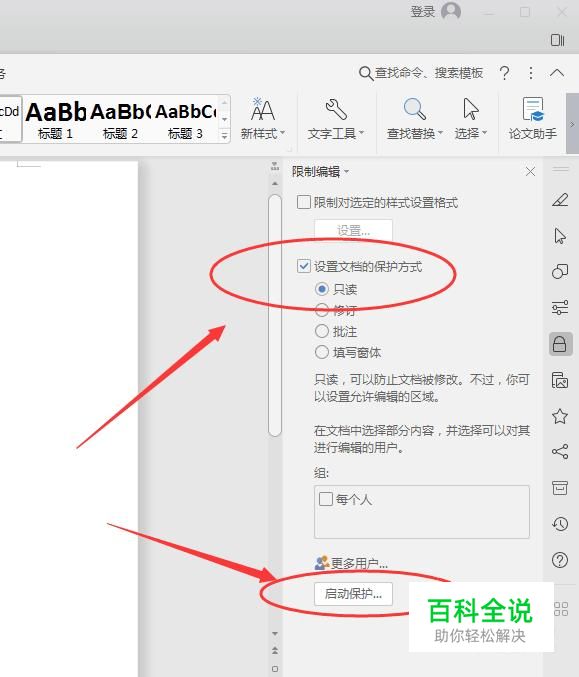
Task: Select the sidebar arrow selection pane icon
Action: pyautogui.click(x=560, y=236)
